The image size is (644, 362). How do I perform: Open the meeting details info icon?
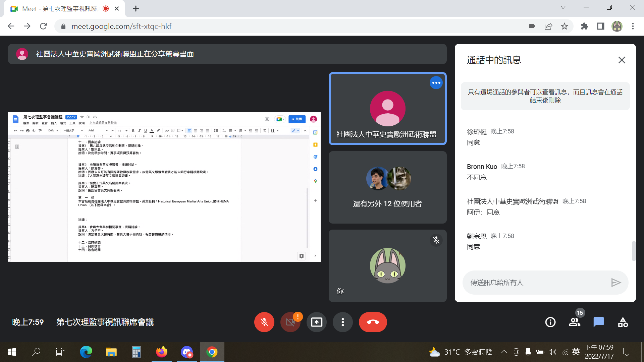point(550,322)
